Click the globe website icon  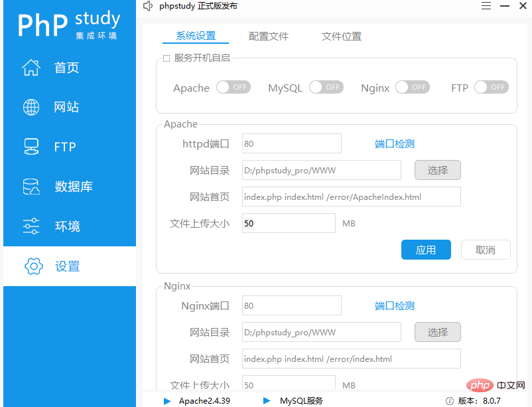[x=31, y=107]
